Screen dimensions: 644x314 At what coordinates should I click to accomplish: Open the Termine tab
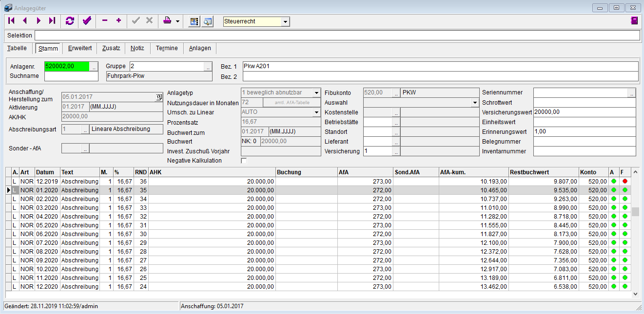pyautogui.click(x=167, y=48)
